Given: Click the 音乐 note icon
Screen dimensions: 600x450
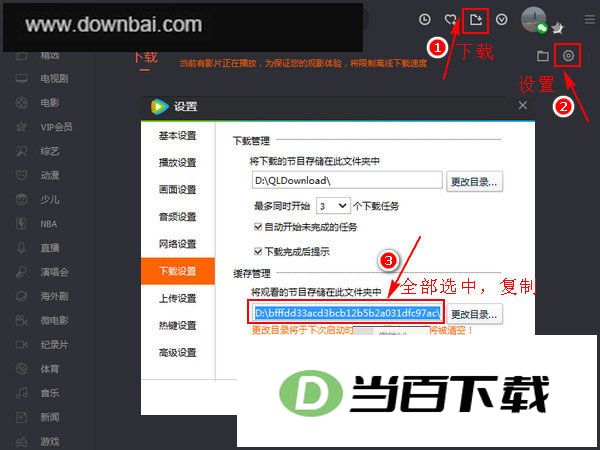Looking at the screenshot, I should click(x=21, y=393).
